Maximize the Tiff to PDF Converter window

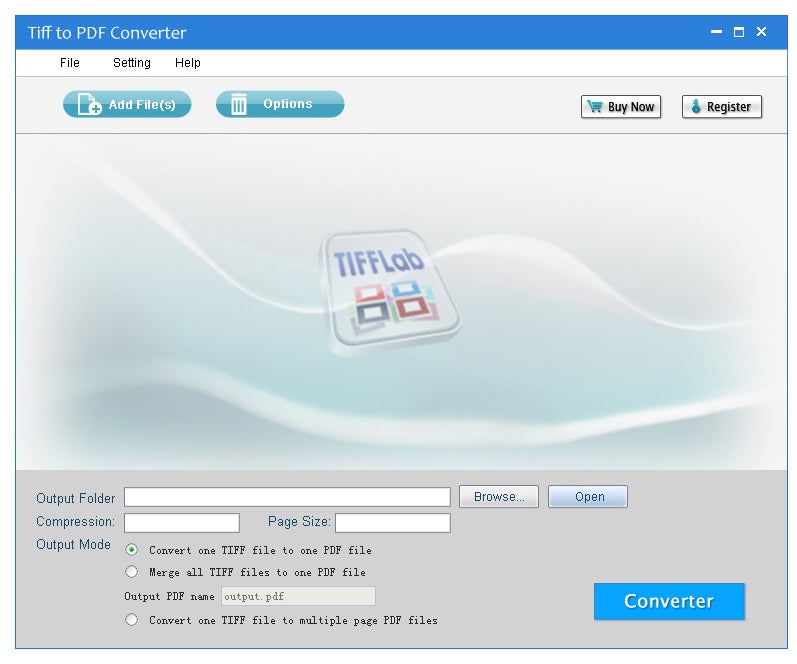click(x=739, y=32)
